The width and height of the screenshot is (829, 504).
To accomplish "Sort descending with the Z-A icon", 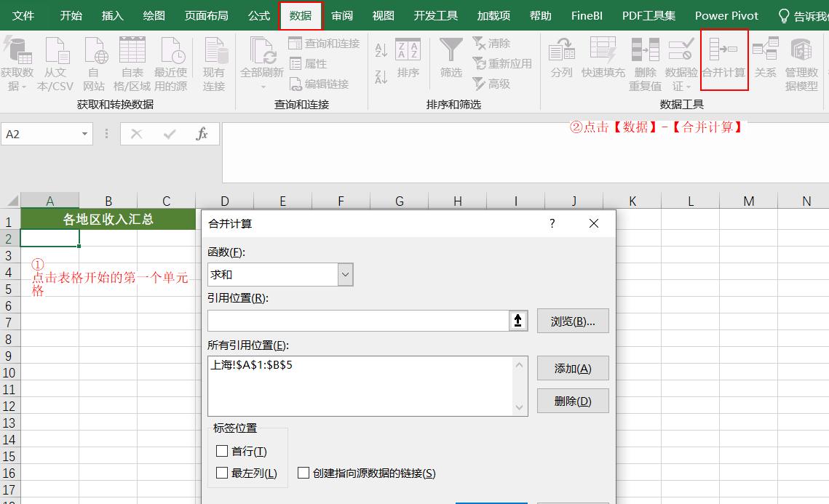I will (x=381, y=77).
